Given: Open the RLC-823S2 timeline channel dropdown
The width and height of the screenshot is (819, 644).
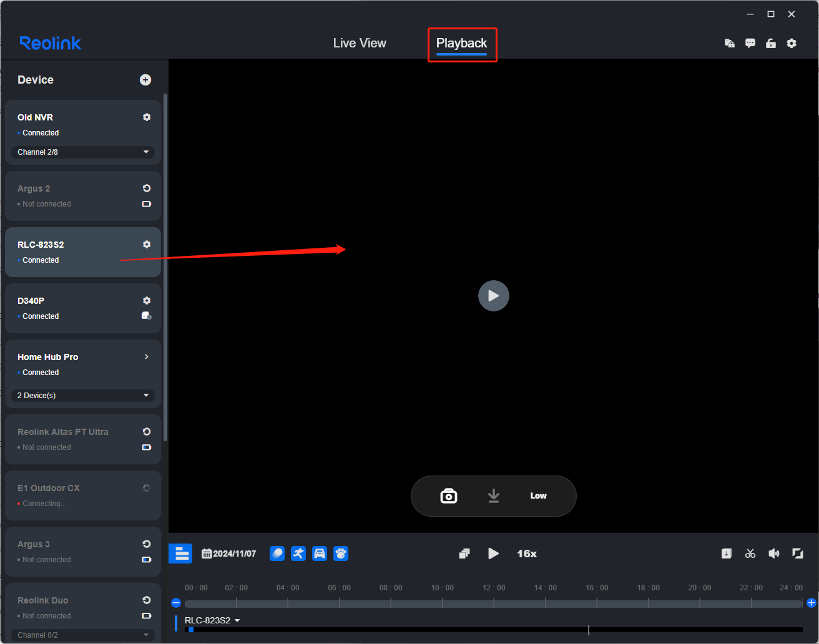Looking at the screenshot, I should (x=212, y=620).
